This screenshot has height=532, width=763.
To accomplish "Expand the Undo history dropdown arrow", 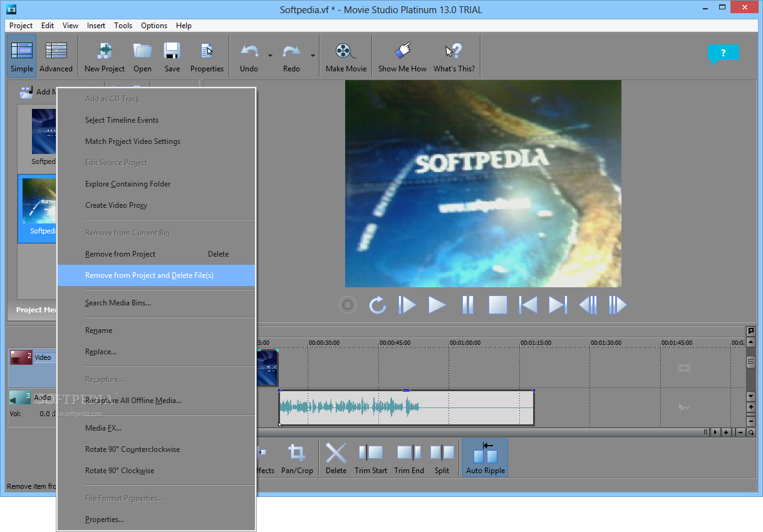I will click(270, 56).
